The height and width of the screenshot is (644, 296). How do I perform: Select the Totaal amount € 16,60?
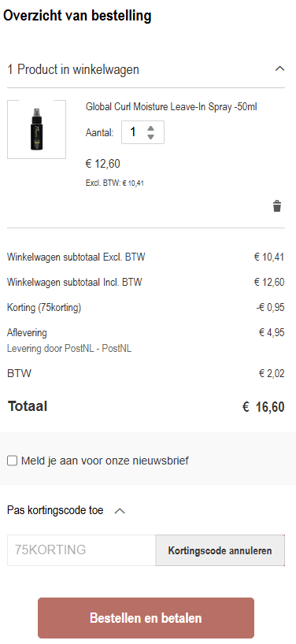coord(263,407)
